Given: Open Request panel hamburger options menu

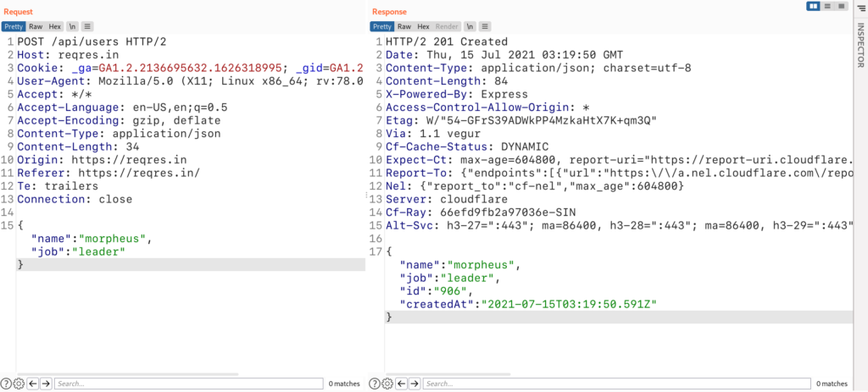Looking at the screenshot, I should pos(88,26).
